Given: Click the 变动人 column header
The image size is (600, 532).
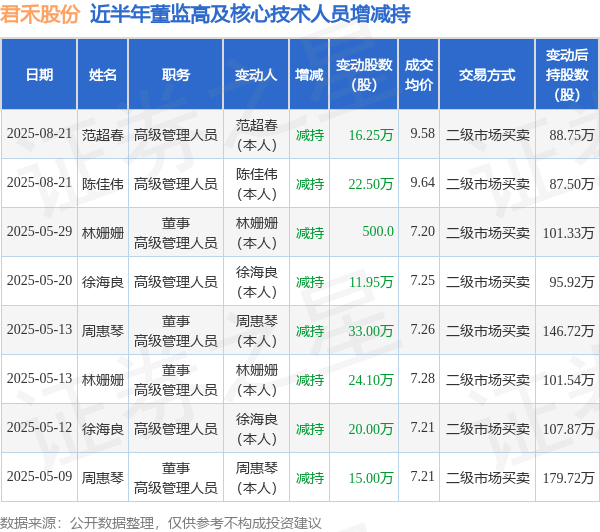Looking at the screenshot, I should tap(256, 75).
